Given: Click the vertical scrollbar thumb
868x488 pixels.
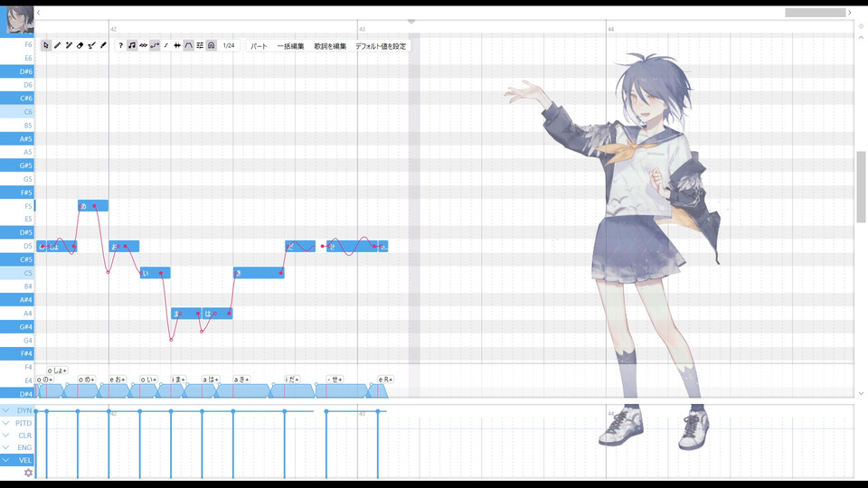Looking at the screenshot, I should pyautogui.click(x=861, y=187).
